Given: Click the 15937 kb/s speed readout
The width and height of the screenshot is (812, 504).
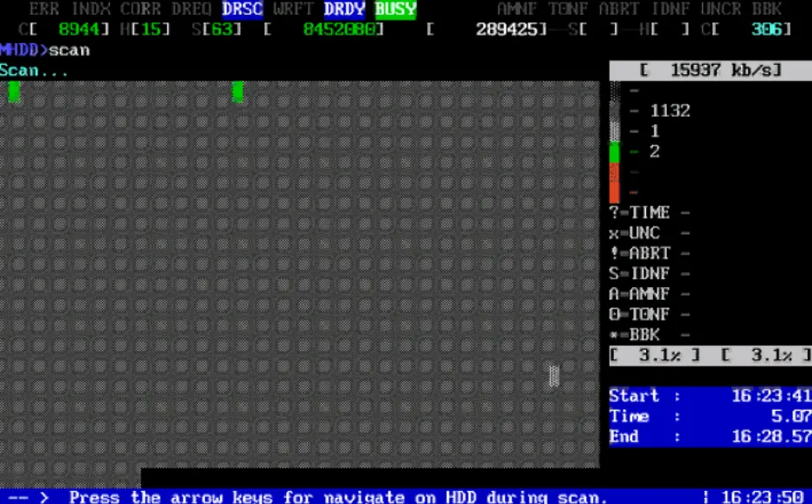Looking at the screenshot, I should pos(711,70).
